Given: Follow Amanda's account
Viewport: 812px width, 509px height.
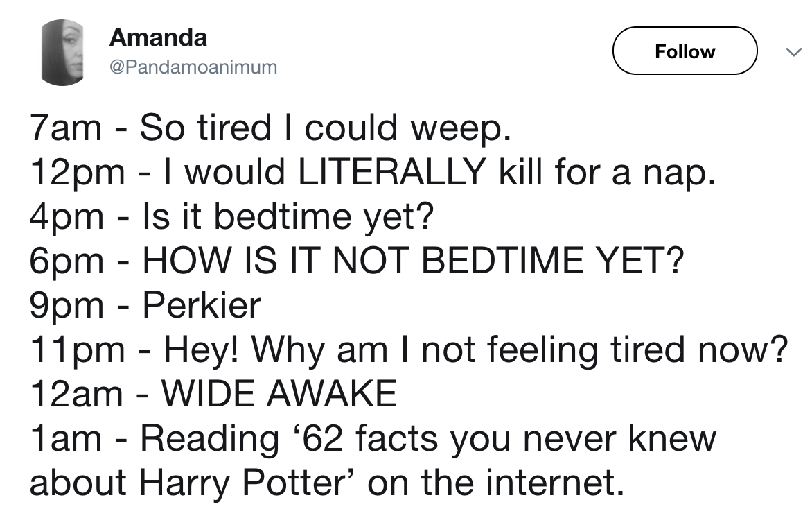Looking at the screenshot, I should (685, 51).
